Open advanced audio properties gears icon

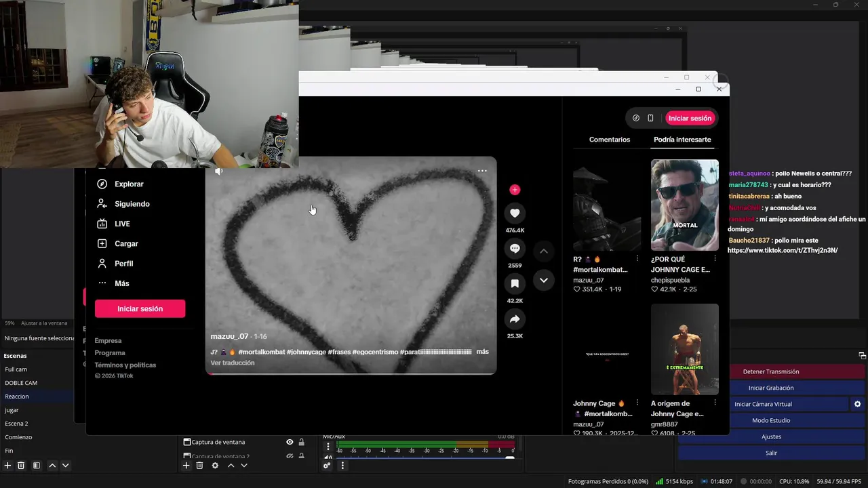[327, 466]
